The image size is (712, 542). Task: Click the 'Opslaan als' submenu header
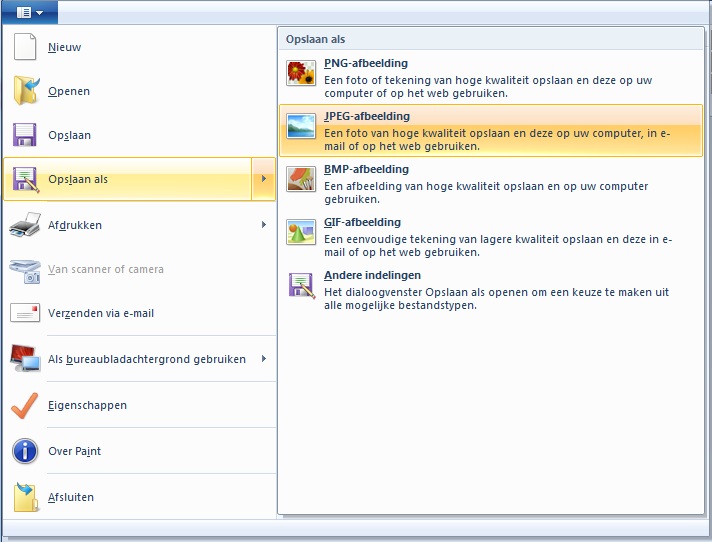point(316,39)
